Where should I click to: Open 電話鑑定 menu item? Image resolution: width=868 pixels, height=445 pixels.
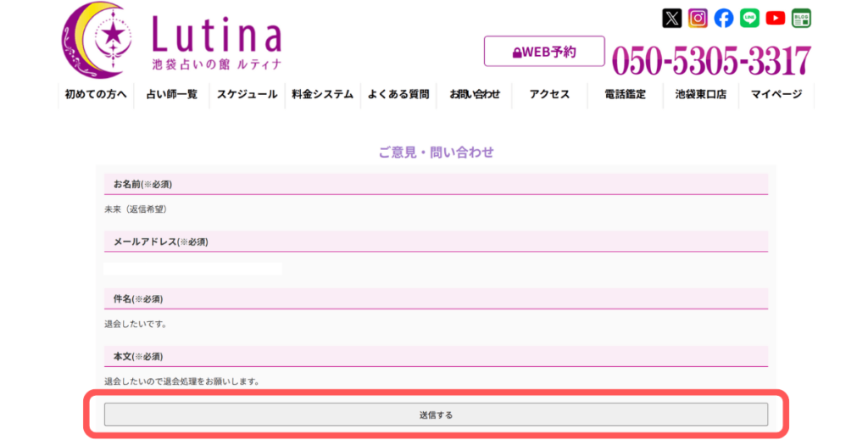pos(625,95)
